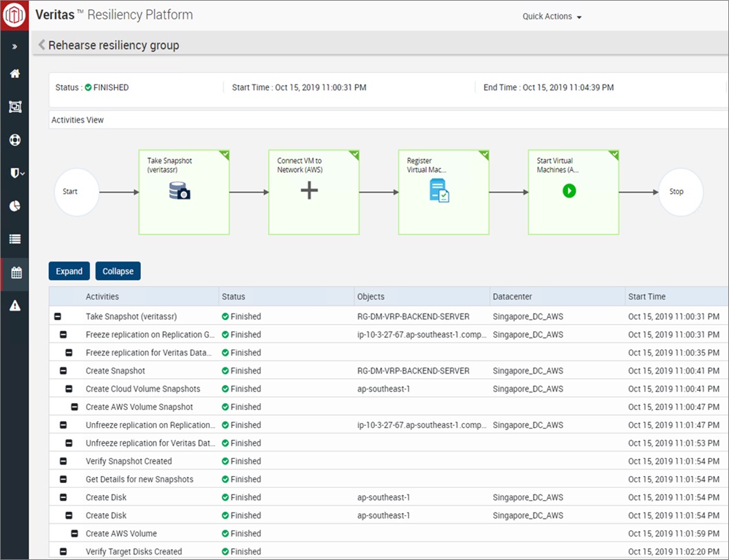Collapse the Verify Target Disks Created row
This screenshot has width=729, height=560.
coord(63,552)
